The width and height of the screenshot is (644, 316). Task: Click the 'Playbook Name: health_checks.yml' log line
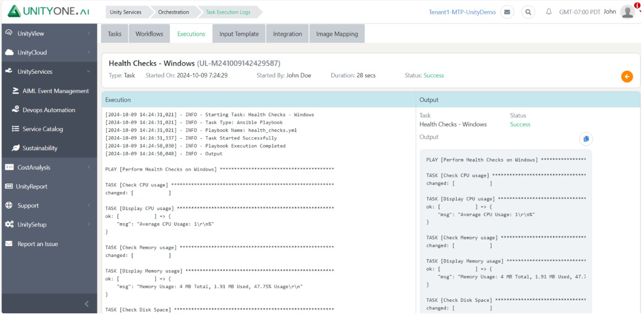point(201,130)
